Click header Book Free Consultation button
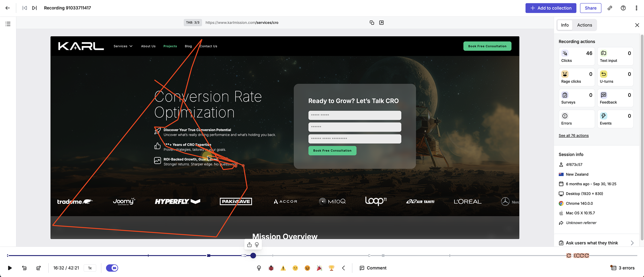 pos(487,46)
